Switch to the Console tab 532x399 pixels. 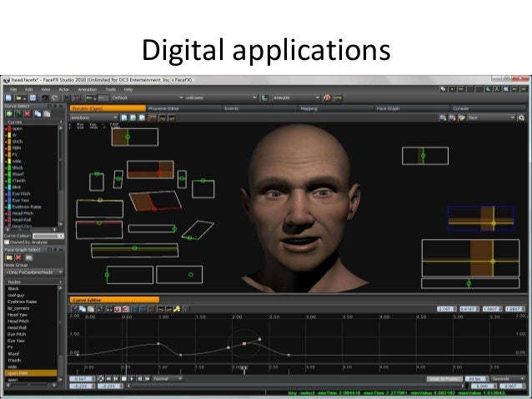(488, 108)
